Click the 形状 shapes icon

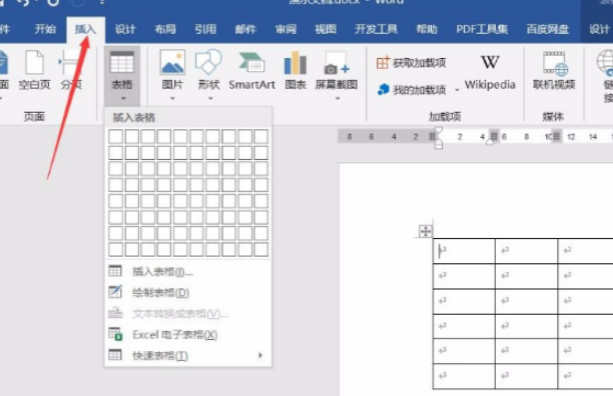coord(208,63)
